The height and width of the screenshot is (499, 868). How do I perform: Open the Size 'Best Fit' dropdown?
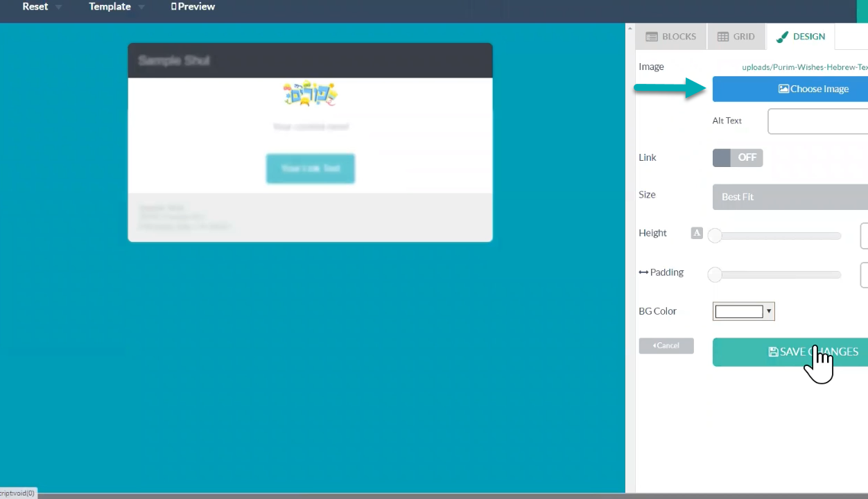[790, 197]
